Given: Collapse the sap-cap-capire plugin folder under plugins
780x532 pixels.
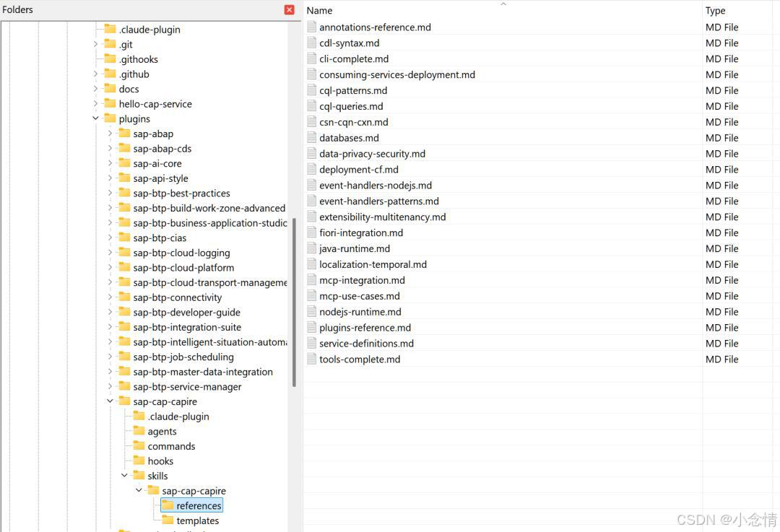Looking at the screenshot, I should click(110, 401).
